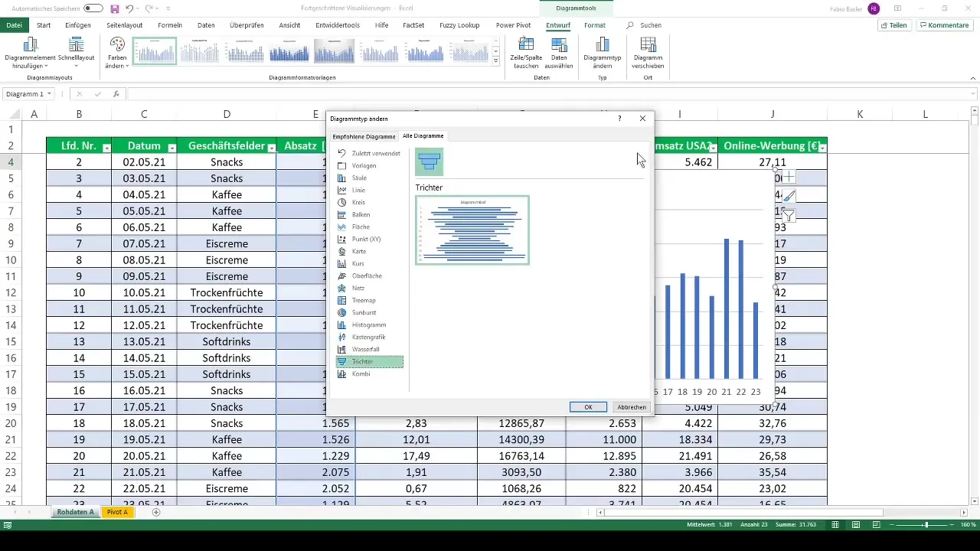Open the Lfd. Nr. filter dropdown
This screenshot has height=551, width=980.
[x=106, y=147]
